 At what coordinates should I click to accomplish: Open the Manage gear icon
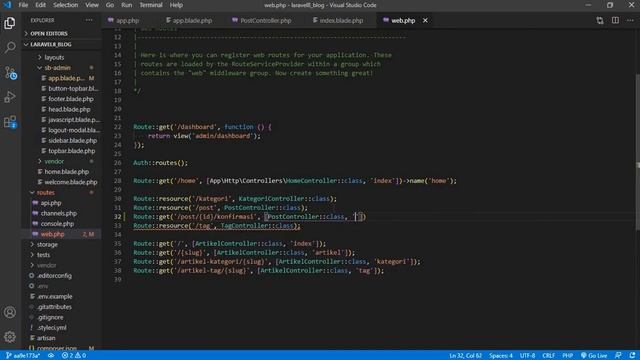10,337
